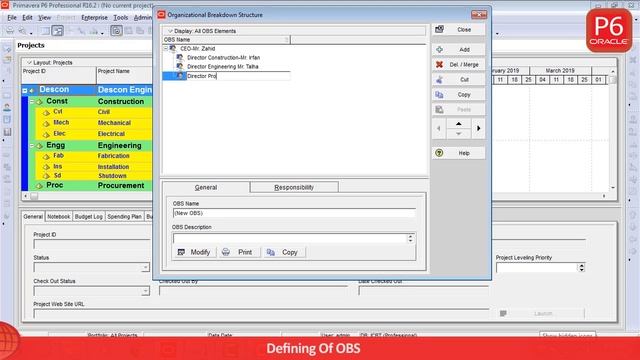The height and width of the screenshot is (360, 640).
Task: Collapse the Const Construction node
Action: tap(32, 101)
